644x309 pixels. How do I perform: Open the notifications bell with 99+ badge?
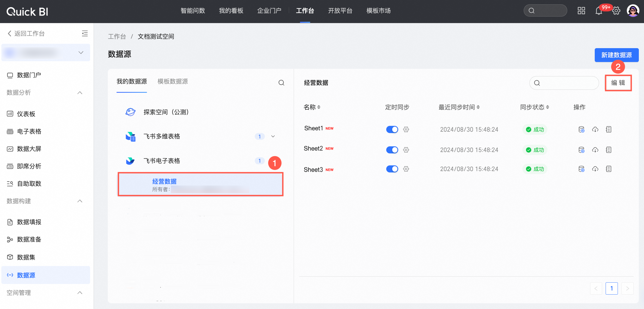pyautogui.click(x=599, y=11)
